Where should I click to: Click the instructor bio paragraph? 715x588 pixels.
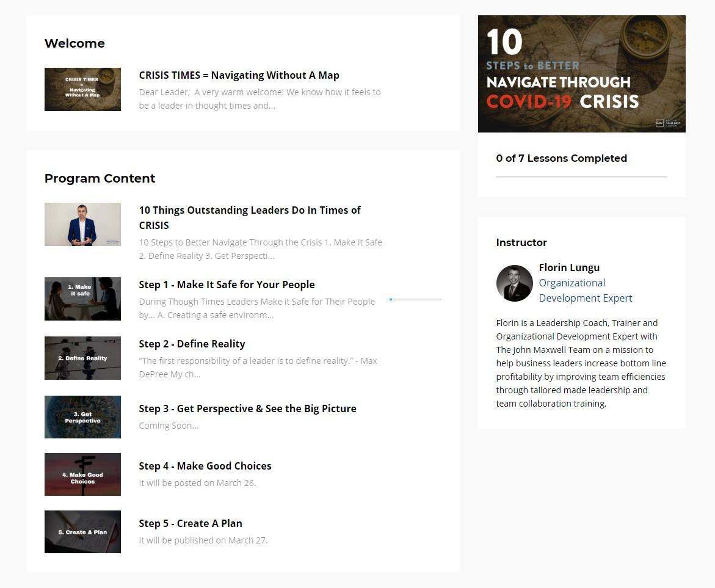tap(581, 363)
